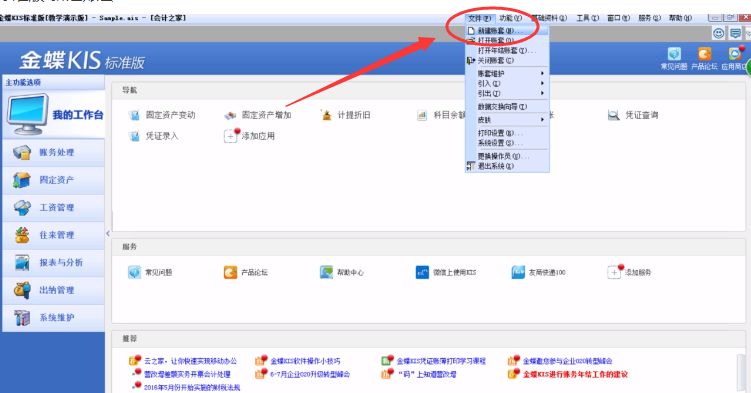Open the 工具 menu
Viewport: 751px width, 393px height.
click(x=587, y=18)
